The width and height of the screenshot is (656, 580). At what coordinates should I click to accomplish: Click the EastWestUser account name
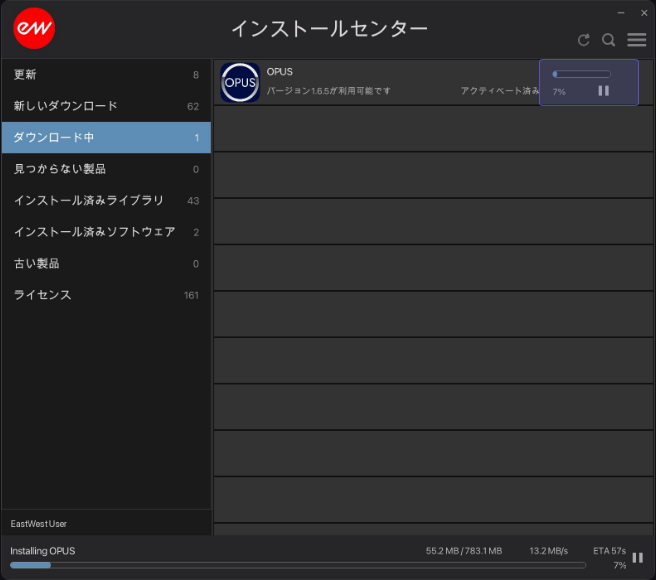point(38,524)
